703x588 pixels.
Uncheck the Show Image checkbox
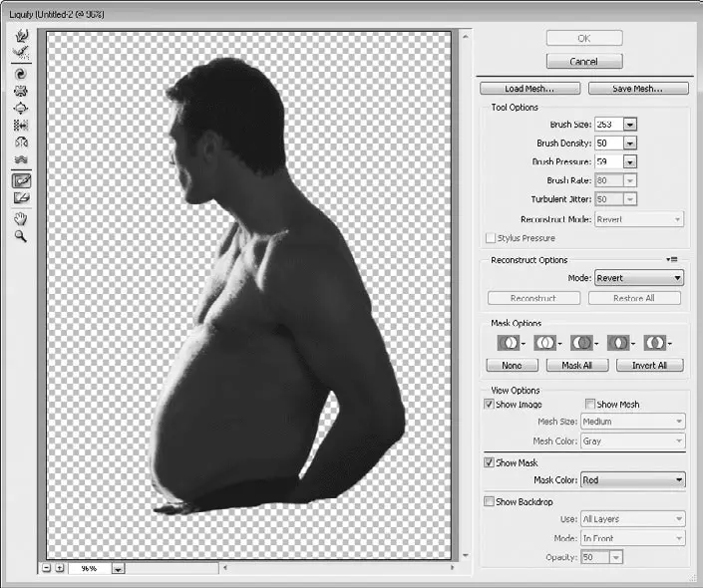click(489, 405)
